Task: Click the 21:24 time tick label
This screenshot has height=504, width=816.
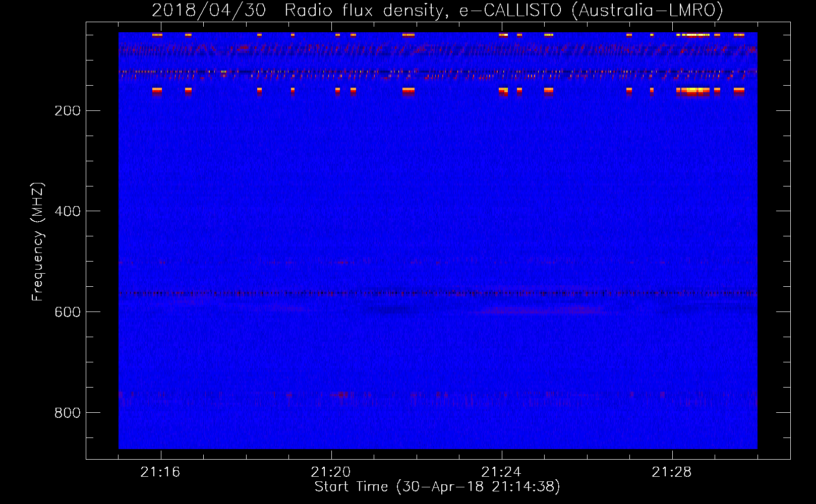Action: [x=501, y=472]
